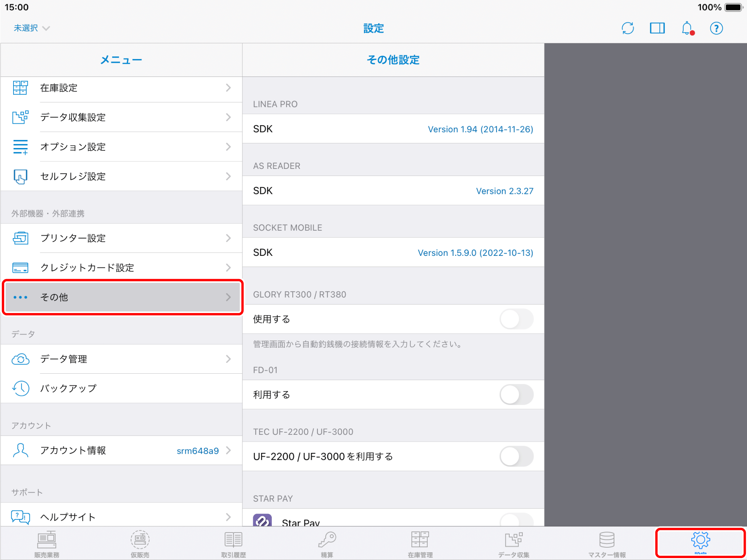The width and height of the screenshot is (747, 560).
Task: Open the 未選択 store selector dropdown
Action: click(x=32, y=28)
